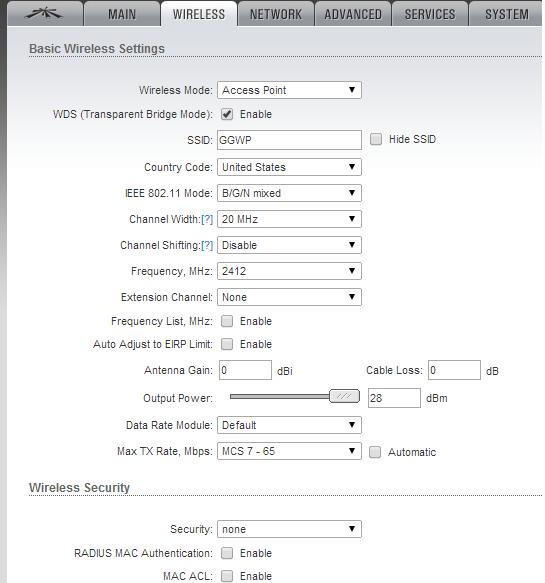Go to the ADVANCED tab
Image resolution: width=545 pixels, height=583 pixels.
click(353, 14)
